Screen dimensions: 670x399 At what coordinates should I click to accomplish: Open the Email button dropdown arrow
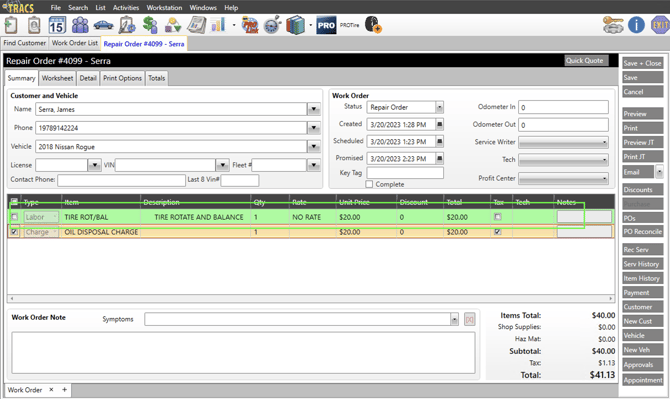coord(659,172)
